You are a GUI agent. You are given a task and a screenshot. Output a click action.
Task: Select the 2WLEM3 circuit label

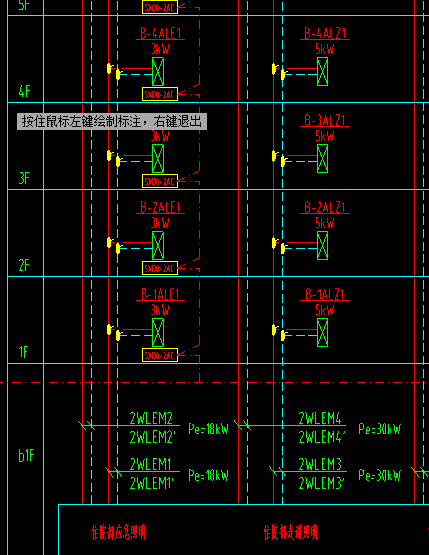[x=320, y=464]
